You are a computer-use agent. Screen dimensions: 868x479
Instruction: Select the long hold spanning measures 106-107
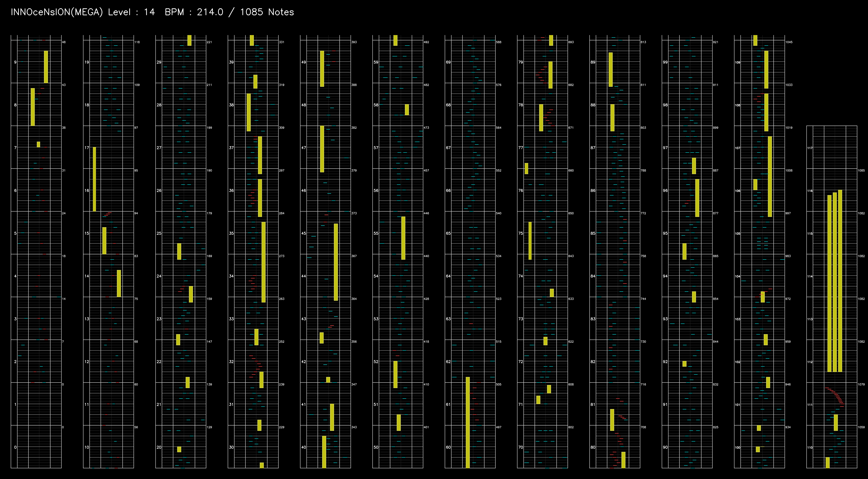click(x=770, y=176)
